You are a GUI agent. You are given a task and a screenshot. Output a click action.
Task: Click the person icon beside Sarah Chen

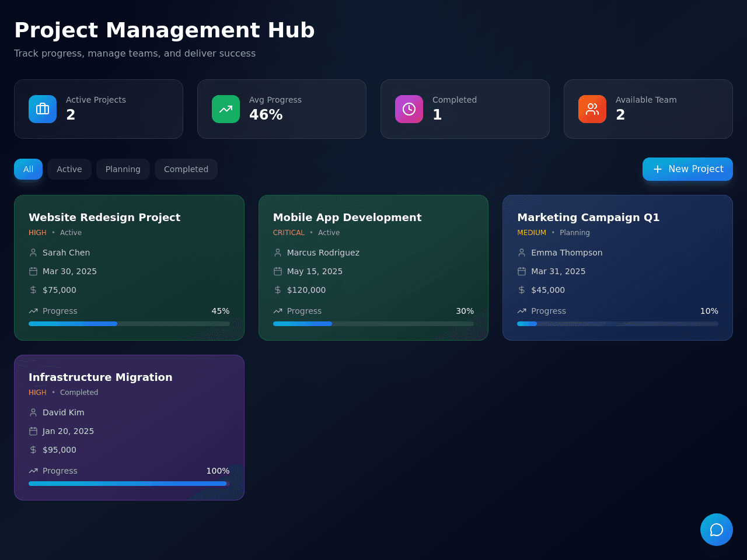click(x=33, y=253)
